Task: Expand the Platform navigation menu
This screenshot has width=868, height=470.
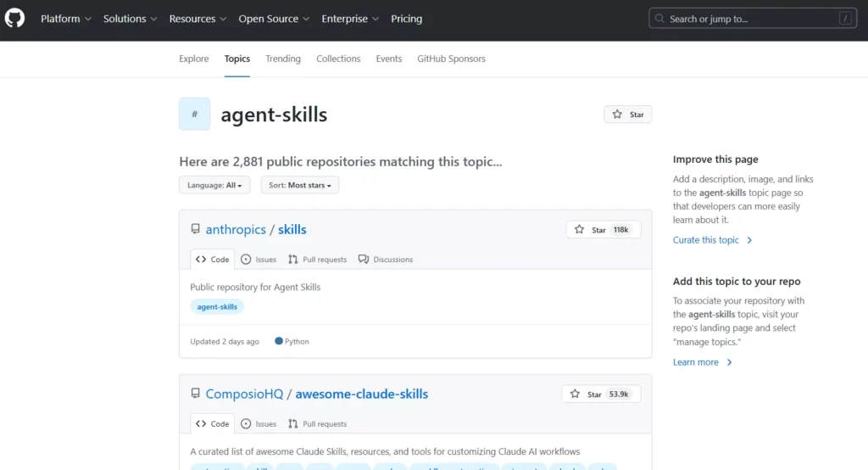Action: click(x=66, y=19)
